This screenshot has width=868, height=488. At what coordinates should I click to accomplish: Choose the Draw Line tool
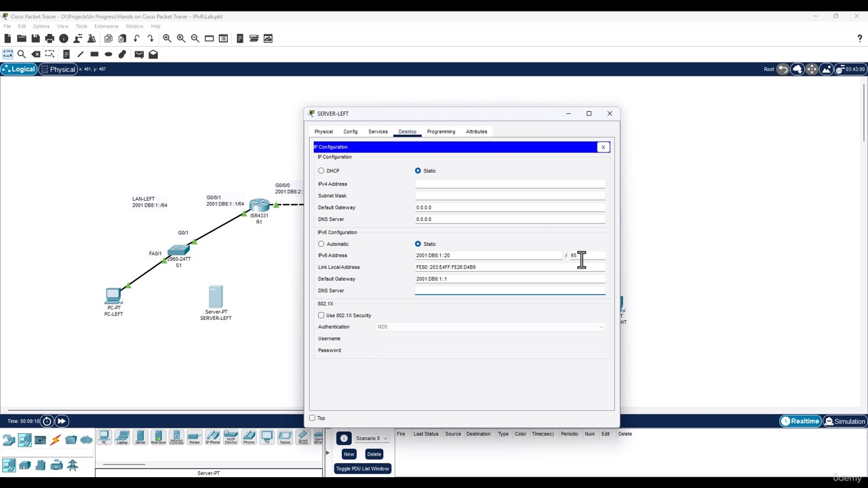pos(80,54)
